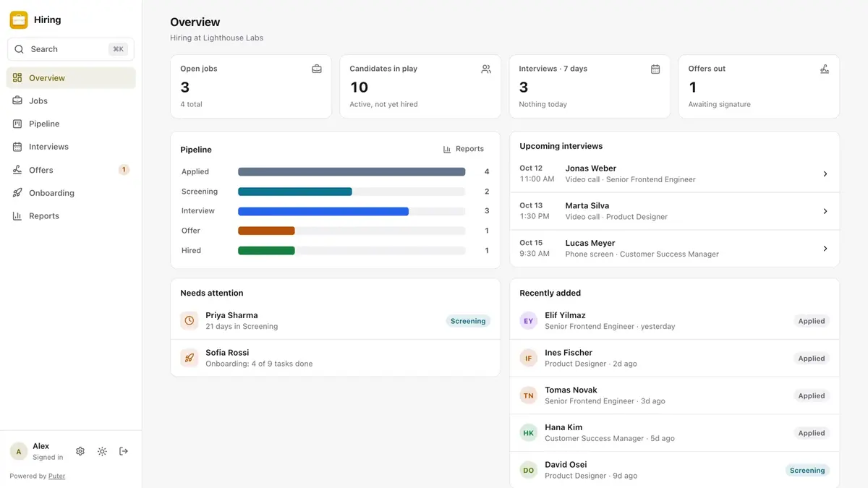Click the HK avatar for Hana Kim
This screenshot has width=868, height=488.
tap(529, 433)
